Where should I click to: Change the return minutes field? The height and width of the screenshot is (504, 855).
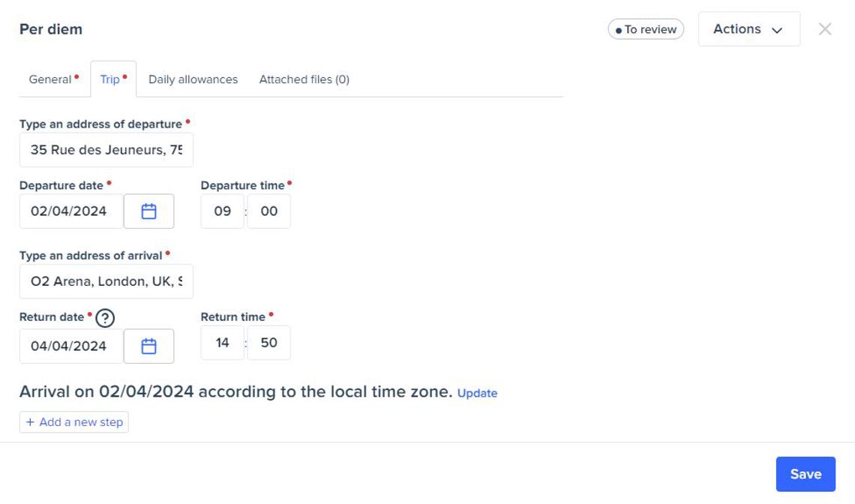(268, 343)
